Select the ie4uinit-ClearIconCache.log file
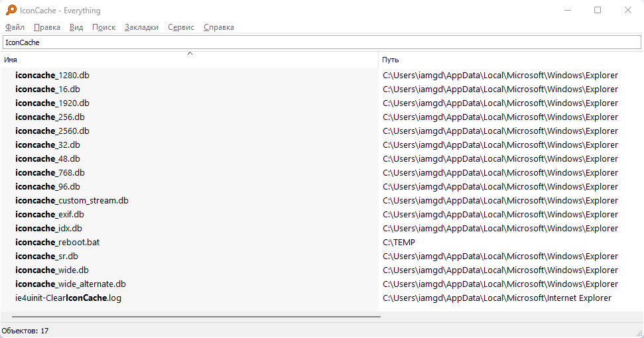 coord(68,298)
